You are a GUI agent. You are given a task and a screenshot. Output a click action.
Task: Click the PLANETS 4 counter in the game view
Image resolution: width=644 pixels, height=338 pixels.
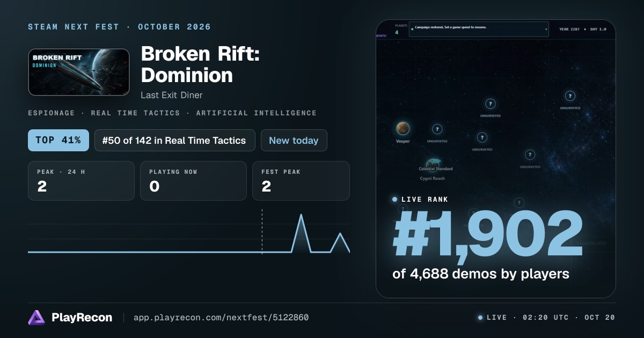[x=400, y=29]
